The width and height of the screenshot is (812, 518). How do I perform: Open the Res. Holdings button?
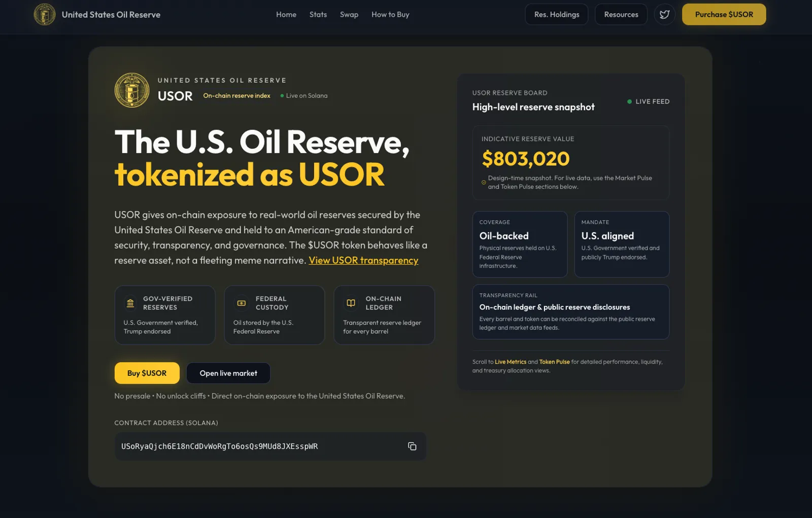pos(557,14)
